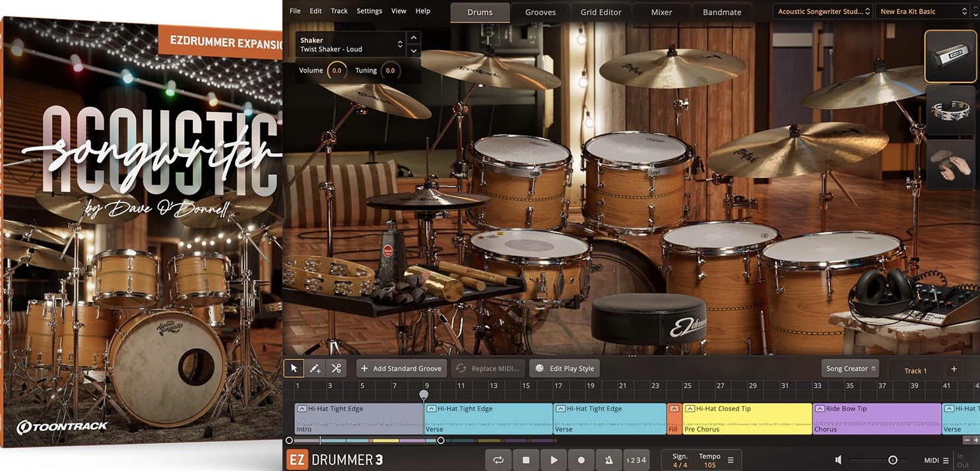Click the Replace MIDI button
The height and width of the screenshot is (471, 980).
(x=490, y=369)
